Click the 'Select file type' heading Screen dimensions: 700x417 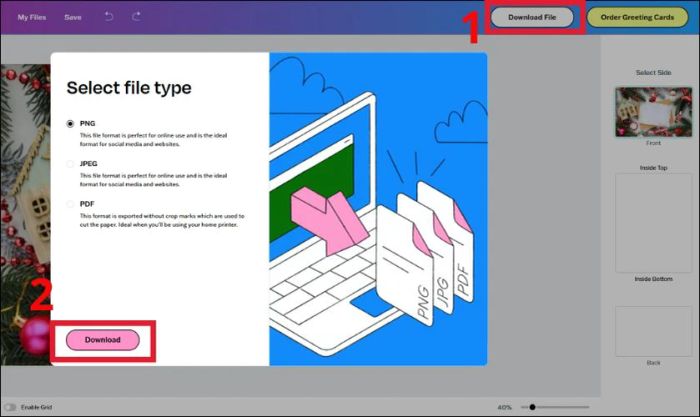point(129,88)
